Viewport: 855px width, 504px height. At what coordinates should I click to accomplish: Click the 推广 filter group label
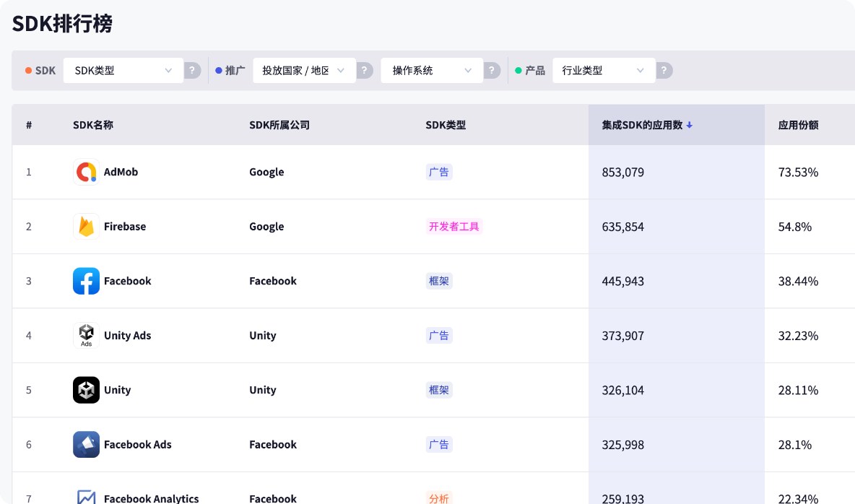(230, 70)
